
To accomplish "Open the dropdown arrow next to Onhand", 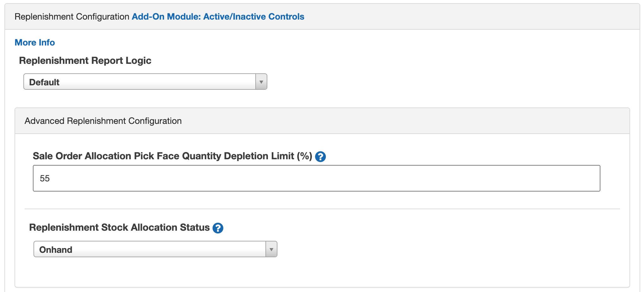I will coord(271,249).
